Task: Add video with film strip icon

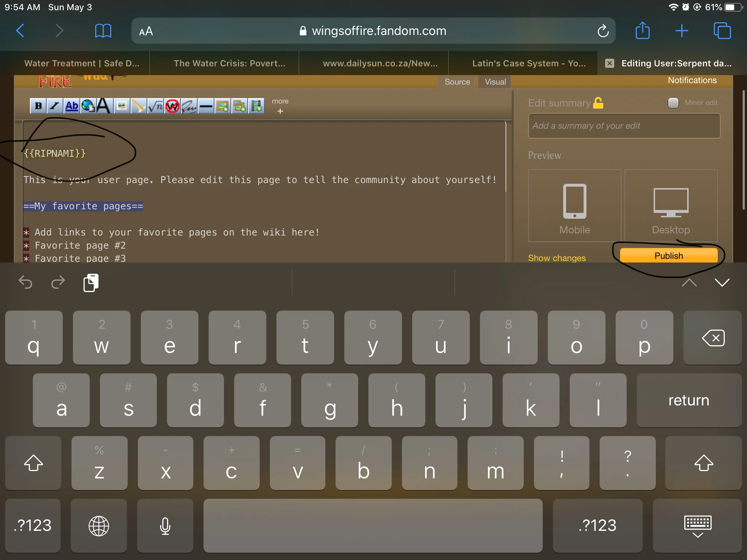Action: click(257, 106)
